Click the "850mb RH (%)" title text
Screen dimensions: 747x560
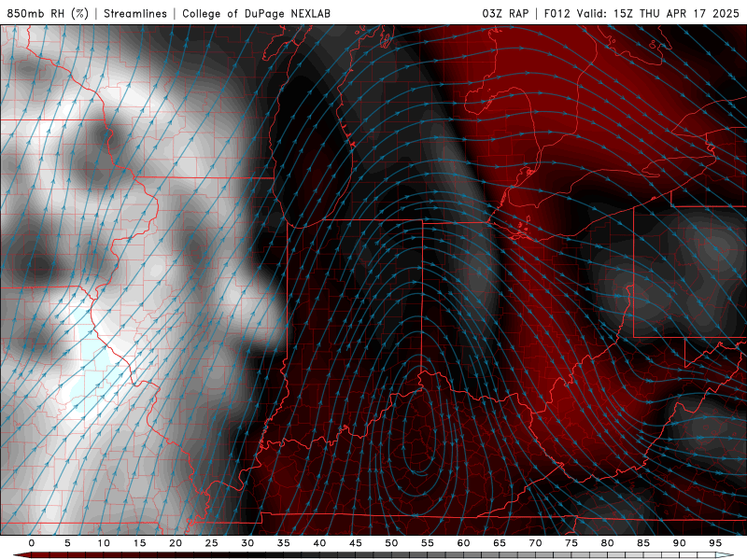[48, 13]
